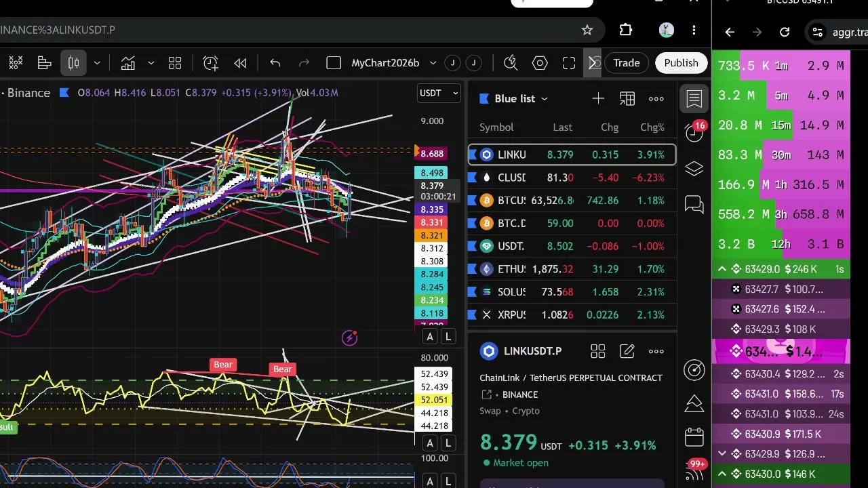Image resolution: width=868 pixels, height=488 pixels.
Task: Select the USDT. row in watchlist
Action: coord(572,246)
